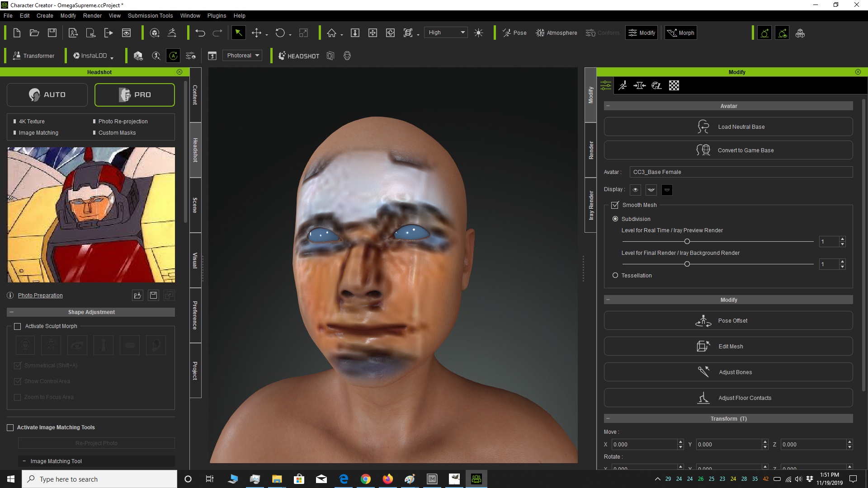
Task: Adjust Final Render subdivision level slider
Action: pos(687,264)
